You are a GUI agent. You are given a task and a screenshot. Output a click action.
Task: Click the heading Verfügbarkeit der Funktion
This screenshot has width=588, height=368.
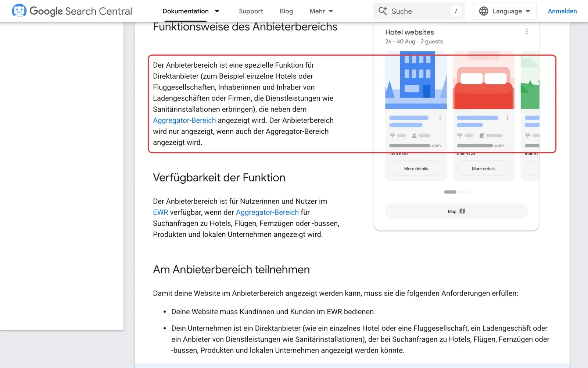click(219, 177)
